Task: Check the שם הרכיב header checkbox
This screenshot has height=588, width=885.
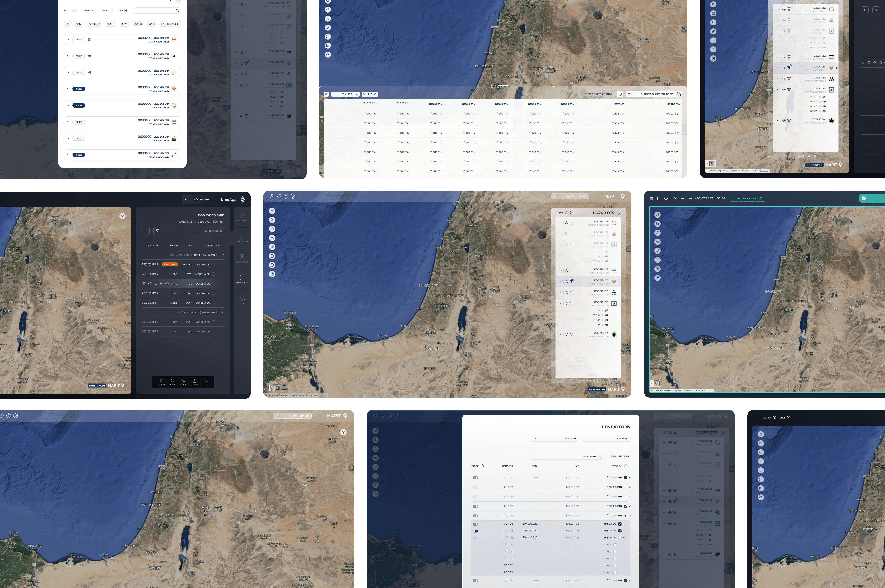Action: tap(626, 466)
